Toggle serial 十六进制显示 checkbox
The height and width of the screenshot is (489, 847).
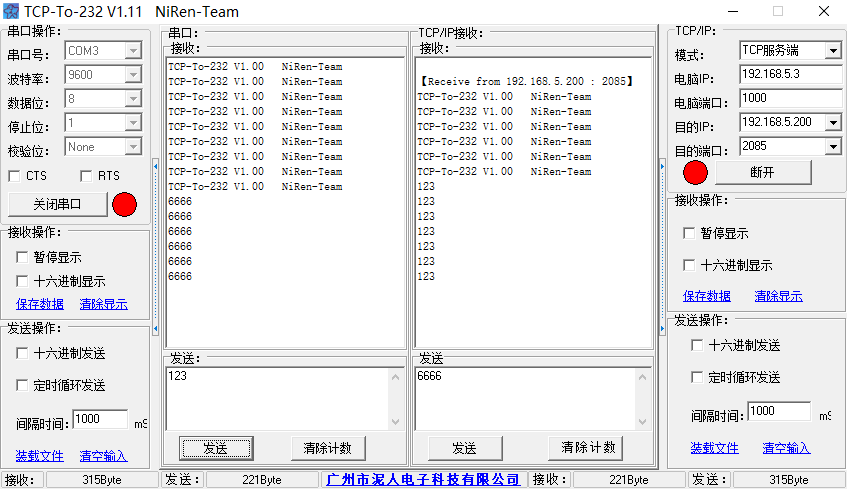[22, 281]
